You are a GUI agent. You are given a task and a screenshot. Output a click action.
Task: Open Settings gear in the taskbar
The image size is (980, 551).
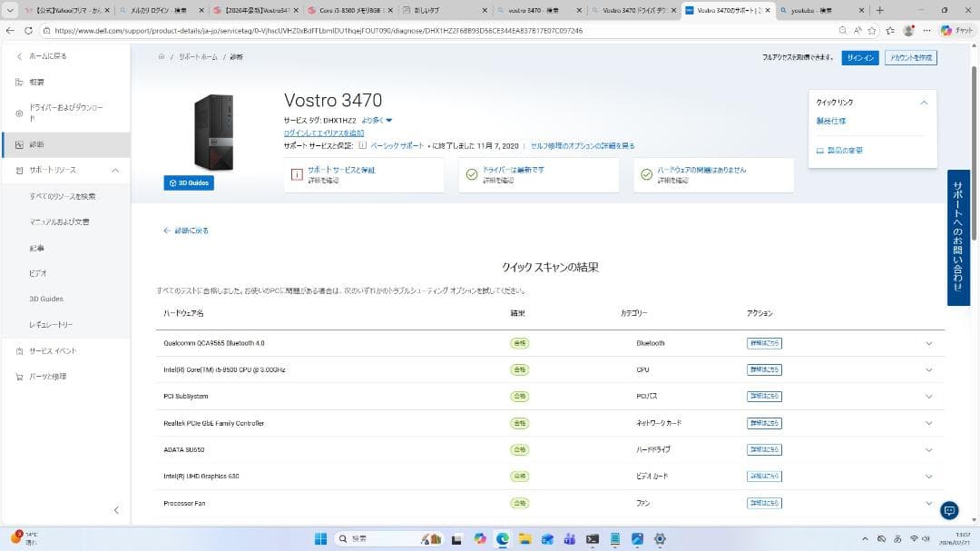tap(660, 538)
